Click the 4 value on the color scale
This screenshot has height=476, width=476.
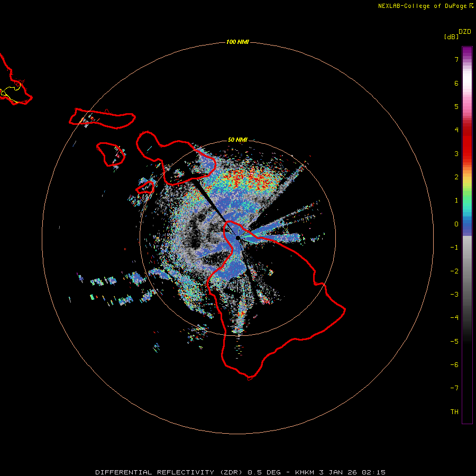coord(456,130)
